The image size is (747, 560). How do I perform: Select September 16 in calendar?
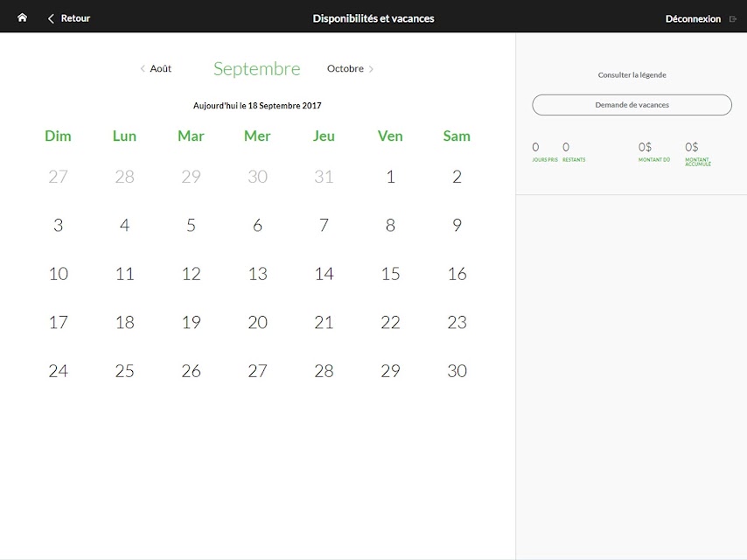point(457,274)
